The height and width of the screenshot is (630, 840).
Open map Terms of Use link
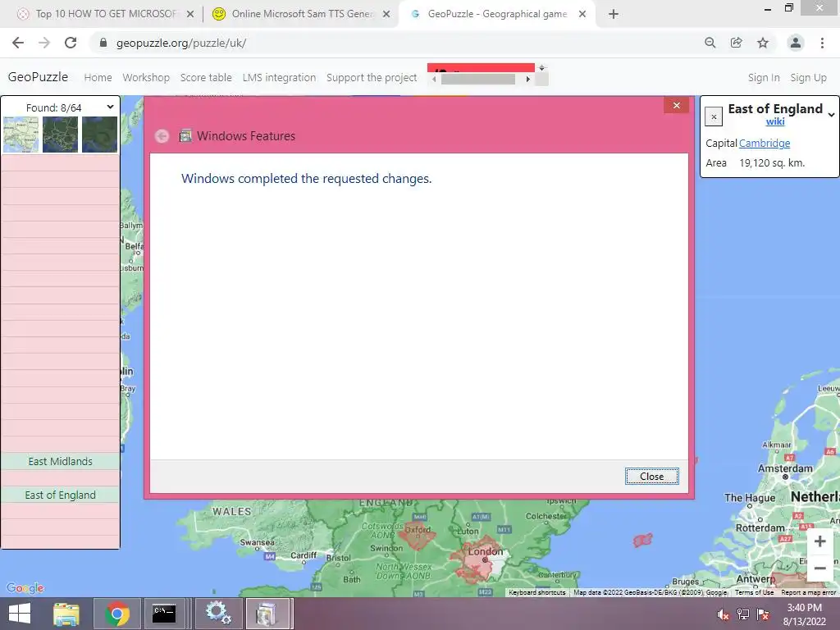754,592
